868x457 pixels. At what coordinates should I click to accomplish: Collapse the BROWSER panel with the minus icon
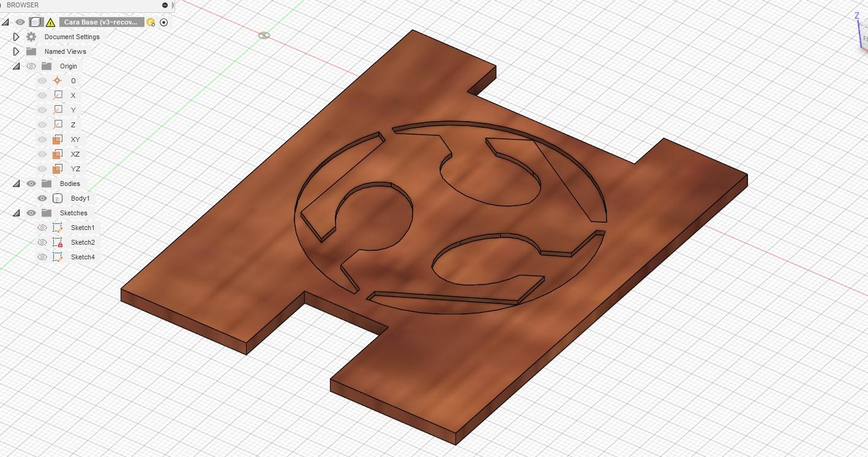coord(165,5)
